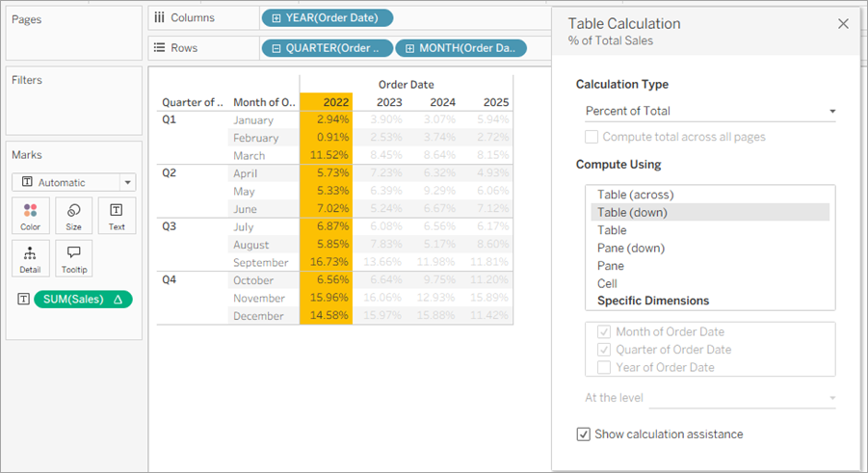Viewport: 868px width, 473px height.
Task: Select Pane (down) in Compute Using
Action: pyautogui.click(x=630, y=249)
